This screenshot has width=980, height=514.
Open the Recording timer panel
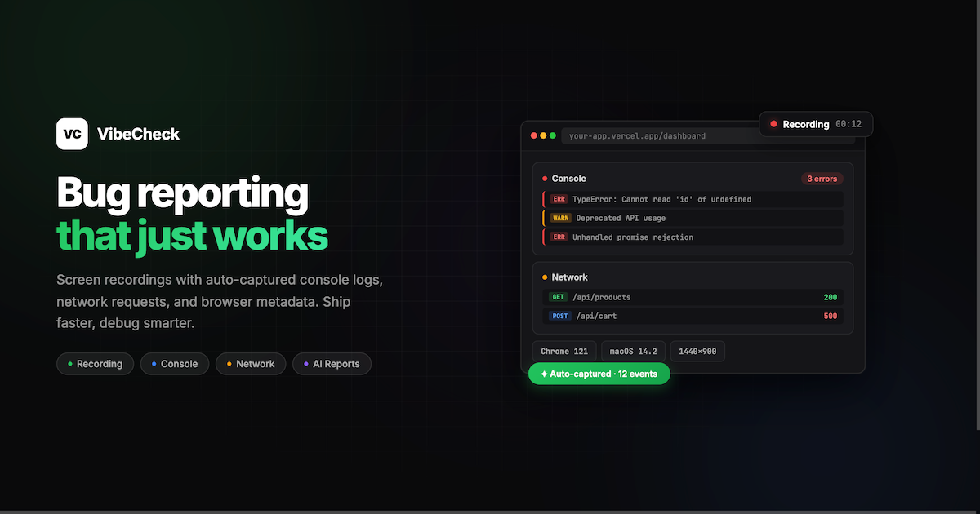click(x=816, y=124)
